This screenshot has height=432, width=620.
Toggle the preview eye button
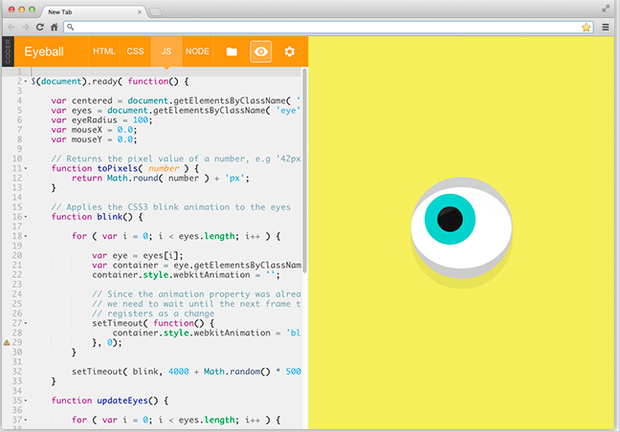pos(261,51)
